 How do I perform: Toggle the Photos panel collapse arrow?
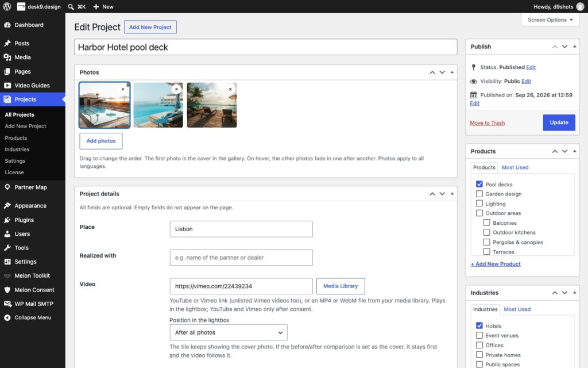452,72
